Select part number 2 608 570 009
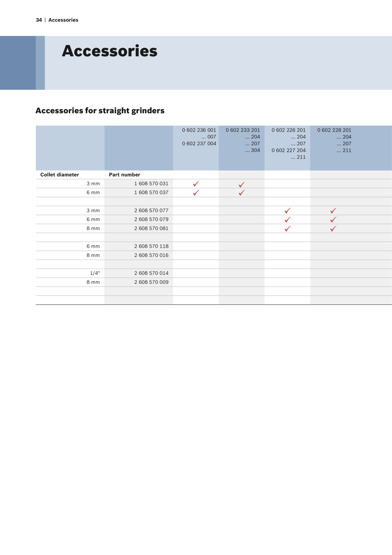The width and height of the screenshot is (392, 555). (x=151, y=282)
